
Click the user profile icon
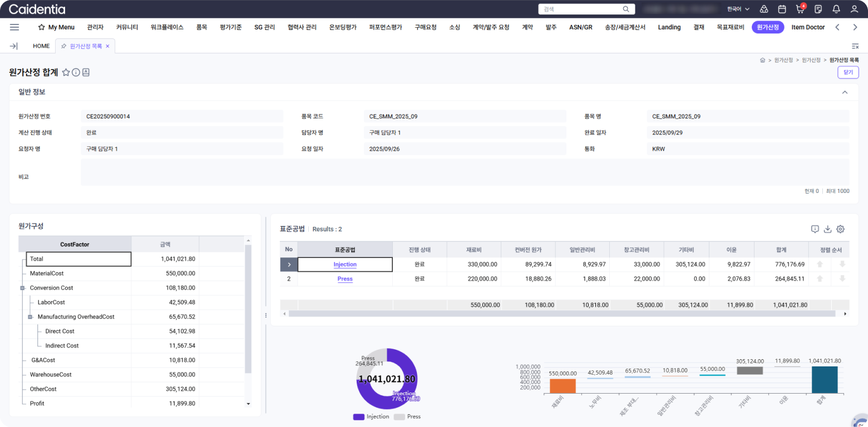pos(854,9)
